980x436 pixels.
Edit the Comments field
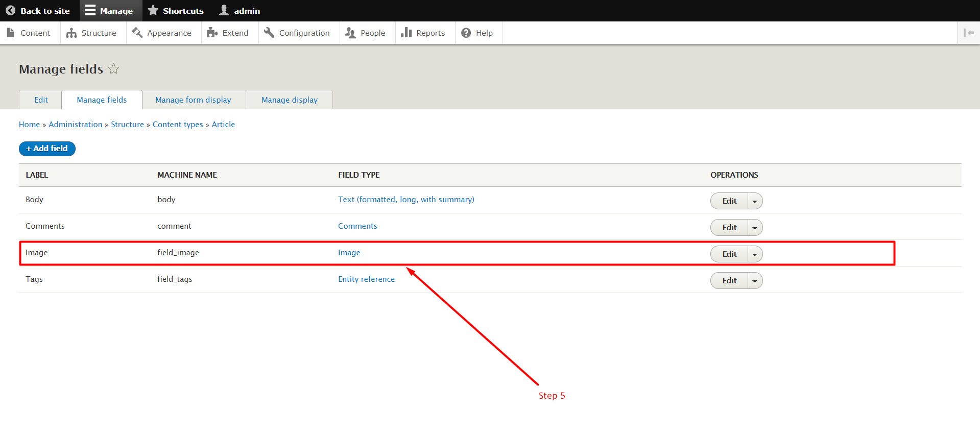coord(729,228)
